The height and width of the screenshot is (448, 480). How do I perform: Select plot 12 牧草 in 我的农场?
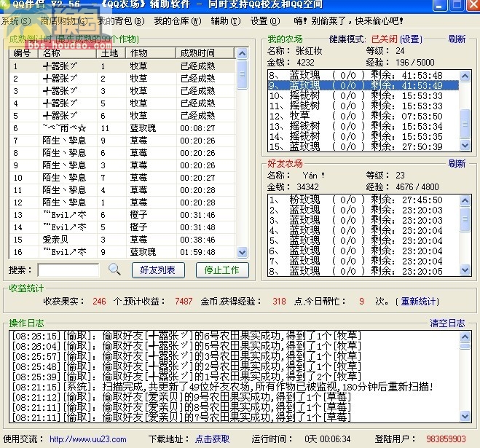[x=363, y=116]
